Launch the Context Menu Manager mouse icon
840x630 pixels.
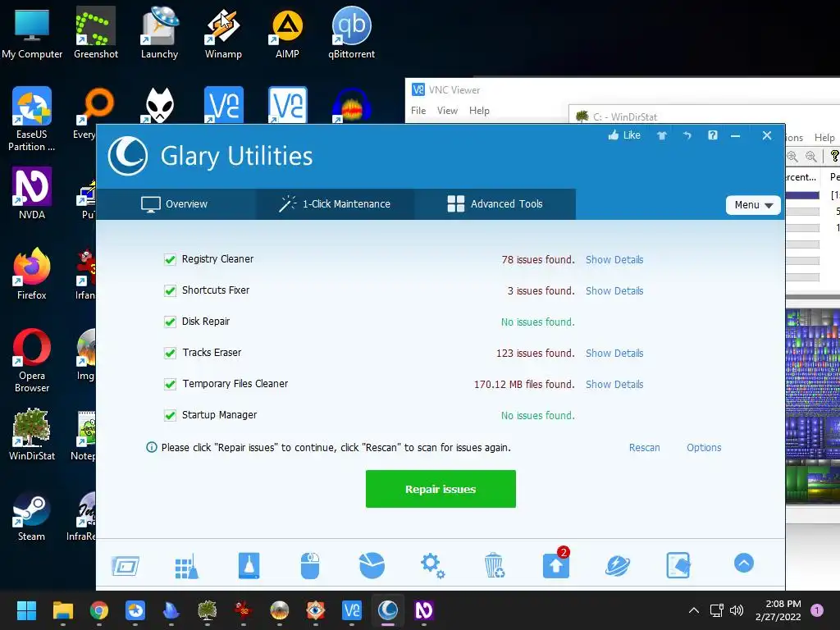point(310,565)
